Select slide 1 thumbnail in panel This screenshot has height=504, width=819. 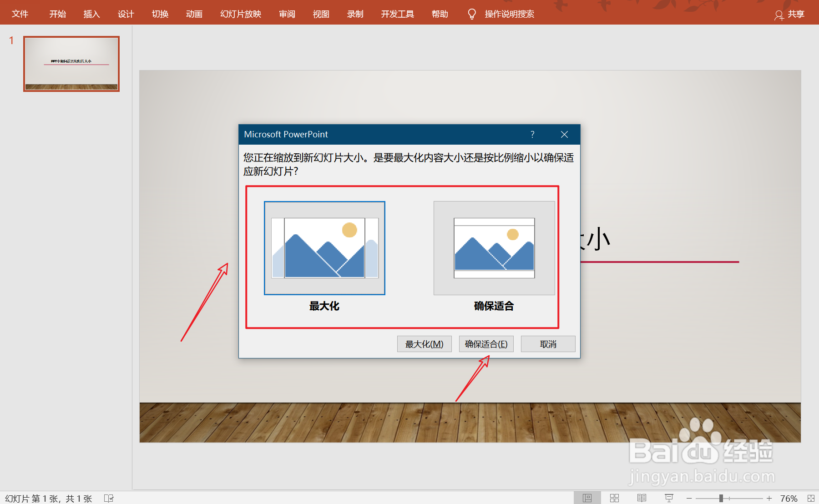coord(71,64)
